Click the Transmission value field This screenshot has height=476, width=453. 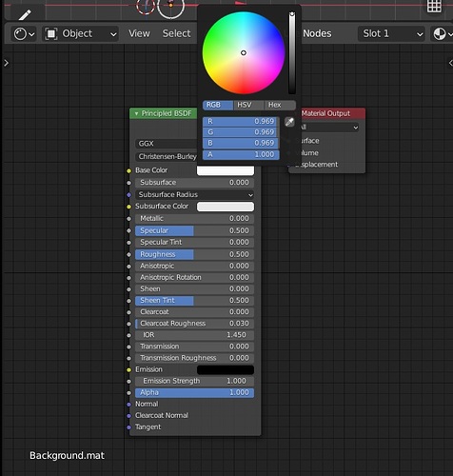pyautogui.click(x=194, y=347)
